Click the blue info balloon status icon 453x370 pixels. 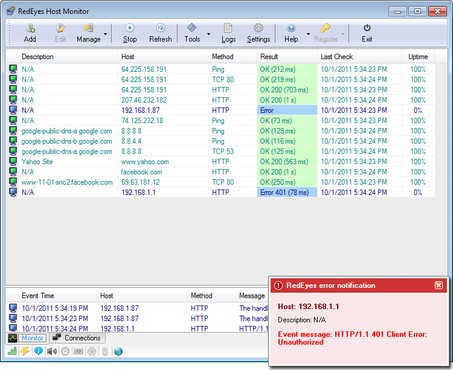click(39, 351)
